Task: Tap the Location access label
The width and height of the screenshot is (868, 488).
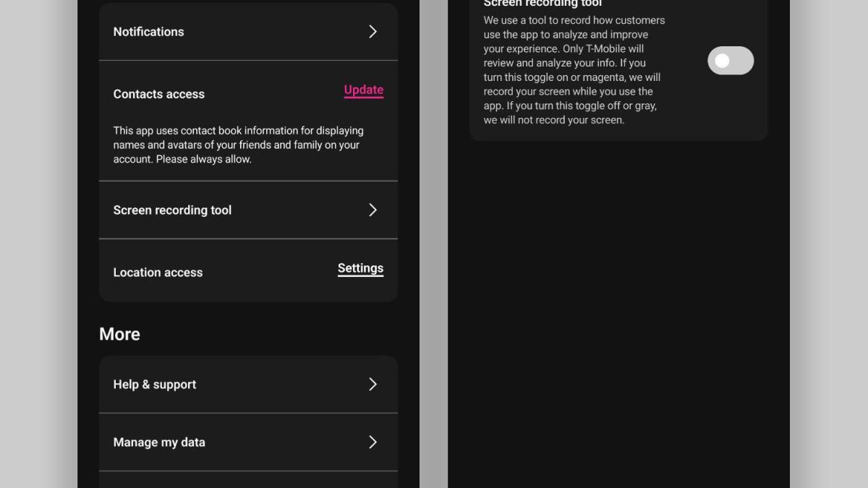Action: pyautogui.click(x=158, y=273)
